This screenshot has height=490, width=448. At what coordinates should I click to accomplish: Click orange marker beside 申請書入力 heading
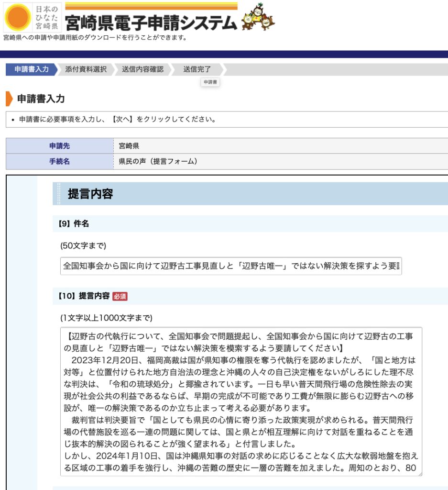[9, 99]
